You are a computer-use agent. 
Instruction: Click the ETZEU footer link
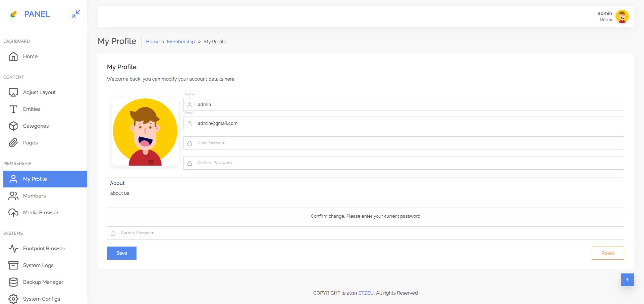tap(366, 293)
